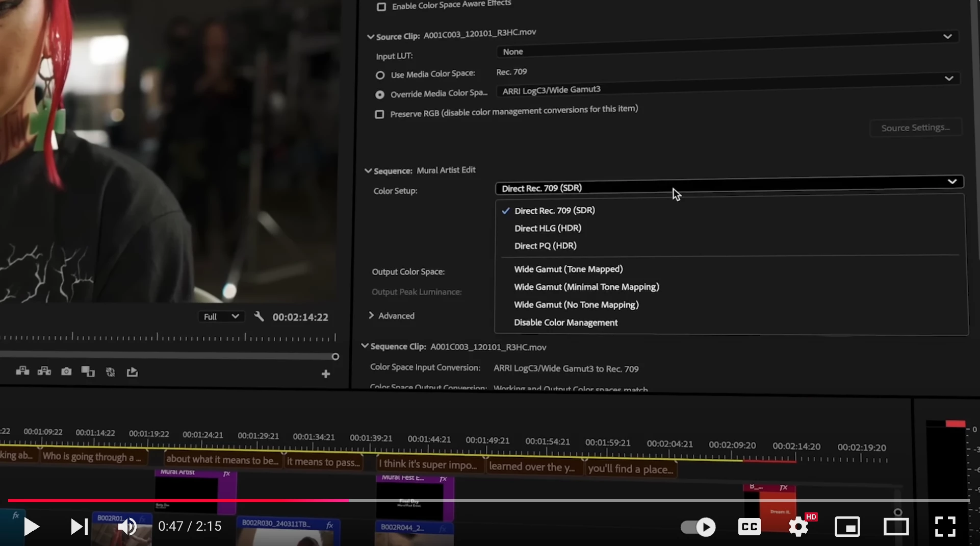Toggle YouTube autoplay switch
980x546 pixels.
[698, 527]
